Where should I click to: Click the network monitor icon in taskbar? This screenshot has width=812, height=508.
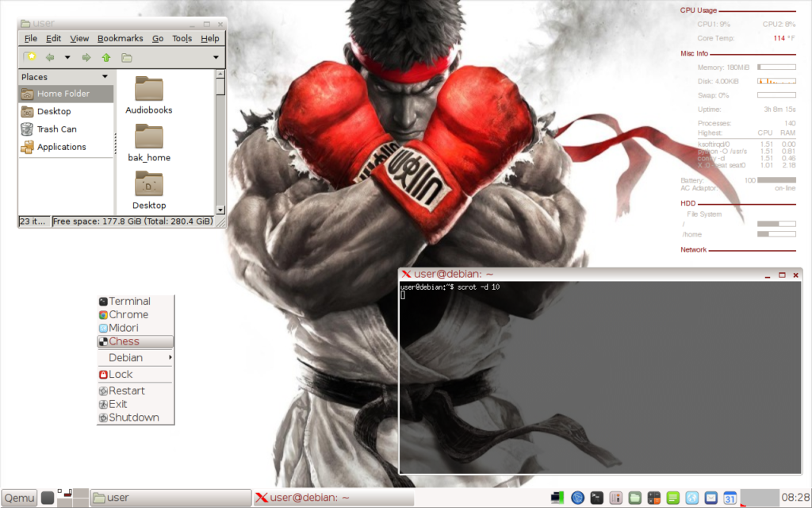[558, 498]
